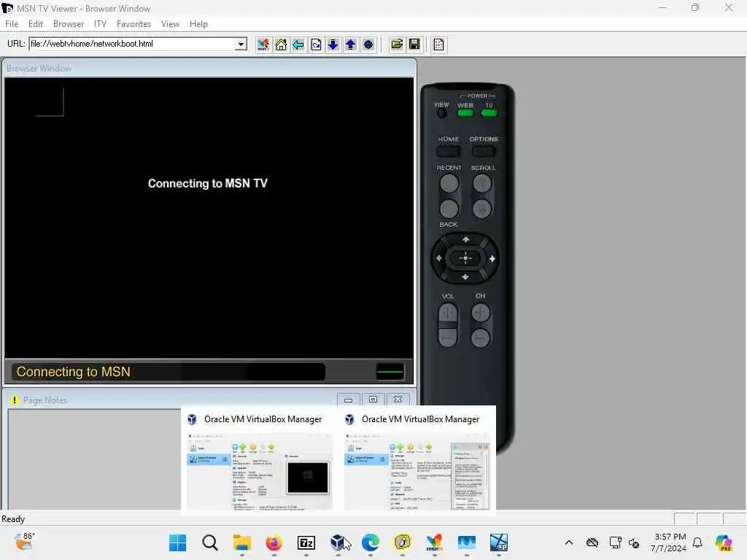The height and width of the screenshot is (560, 747).
Task: Save using the floppy disk toolbar icon
Action: pos(414,44)
